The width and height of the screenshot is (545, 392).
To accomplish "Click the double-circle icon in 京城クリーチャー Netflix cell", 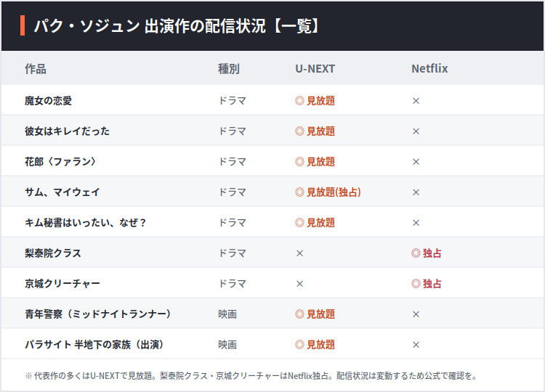I will pyautogui.click(x=416, y=284).
